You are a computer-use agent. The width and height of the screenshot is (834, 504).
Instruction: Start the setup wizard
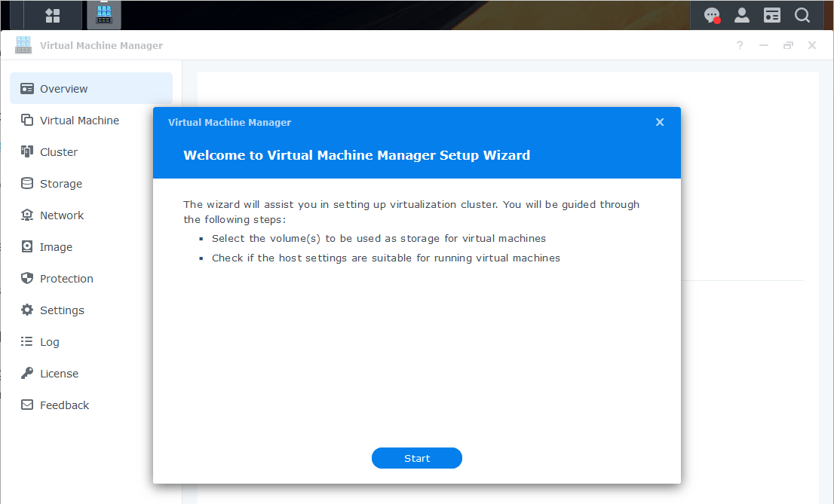(416, 458)
